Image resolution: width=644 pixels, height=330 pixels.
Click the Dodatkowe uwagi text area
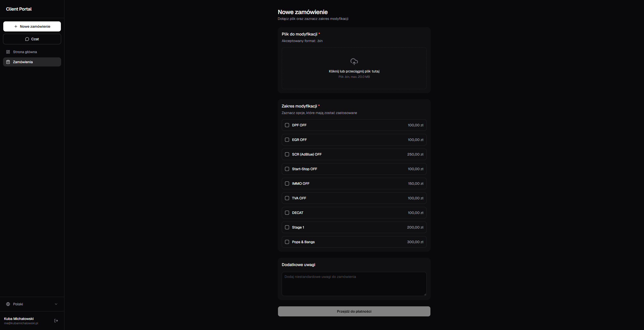[x=354, y=284]
